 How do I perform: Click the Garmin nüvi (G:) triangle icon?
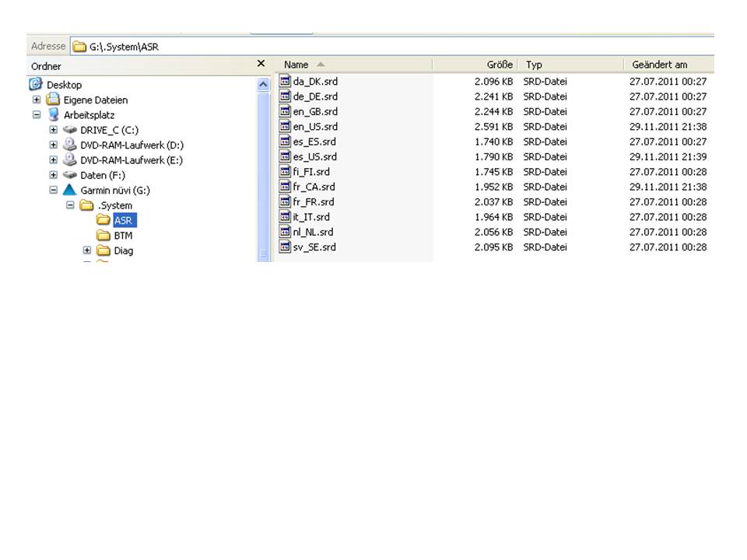point(69,190)
